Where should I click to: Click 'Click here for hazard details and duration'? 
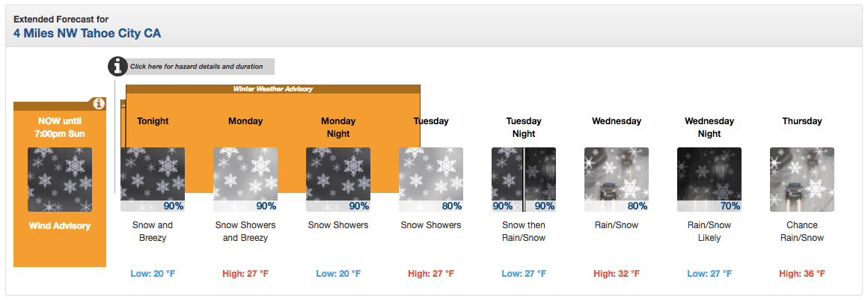click(x=197, y=67)
